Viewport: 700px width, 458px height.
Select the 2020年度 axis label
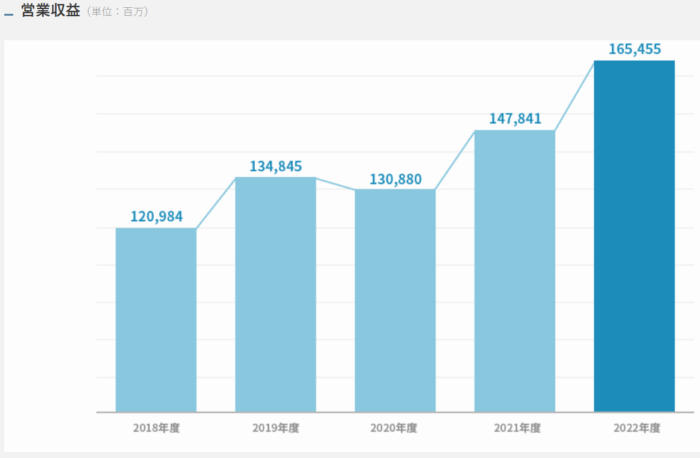[395, 428]
